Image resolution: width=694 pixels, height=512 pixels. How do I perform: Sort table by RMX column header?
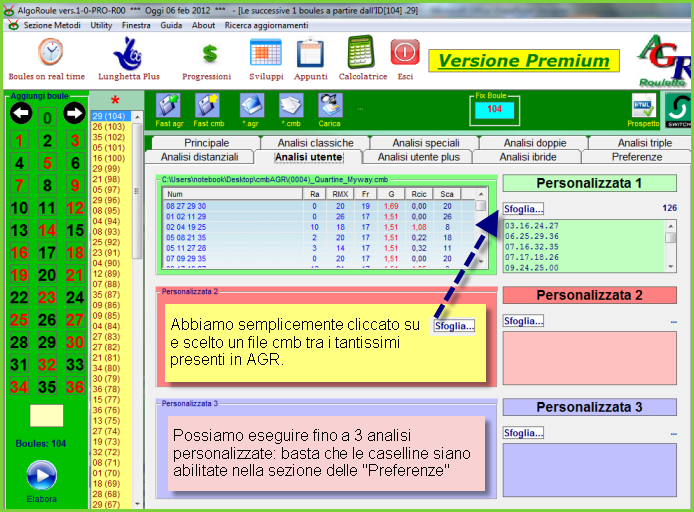(340, 194)
